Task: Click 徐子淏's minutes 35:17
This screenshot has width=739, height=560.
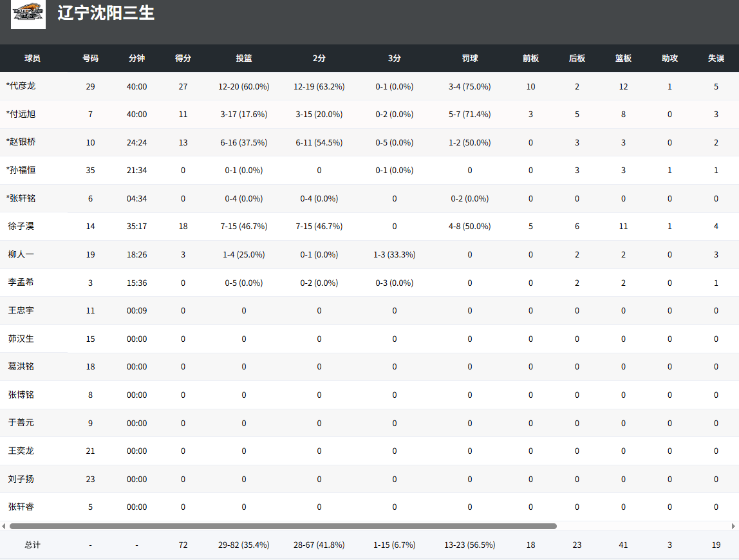Action: pyautogui.click(x=136, y=227)
